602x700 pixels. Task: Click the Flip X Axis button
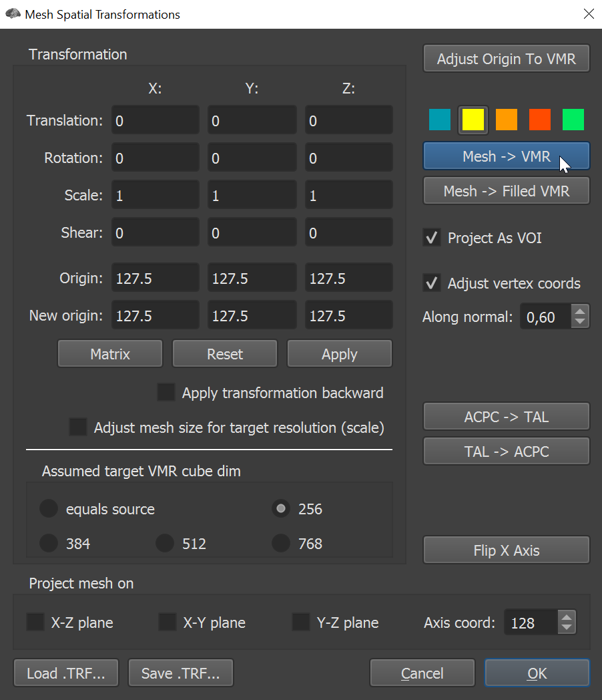[506, 550]
